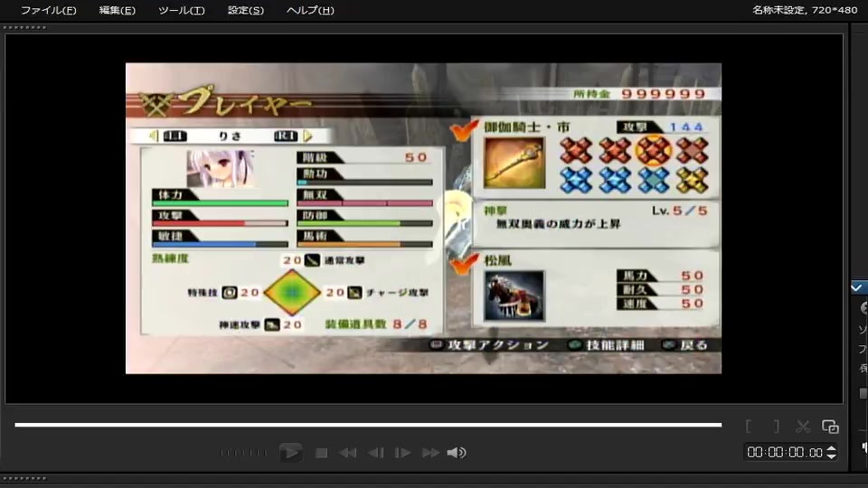Start playback with the Play button
The height and width of the screenshot is (488, 868).
point(290,453)
